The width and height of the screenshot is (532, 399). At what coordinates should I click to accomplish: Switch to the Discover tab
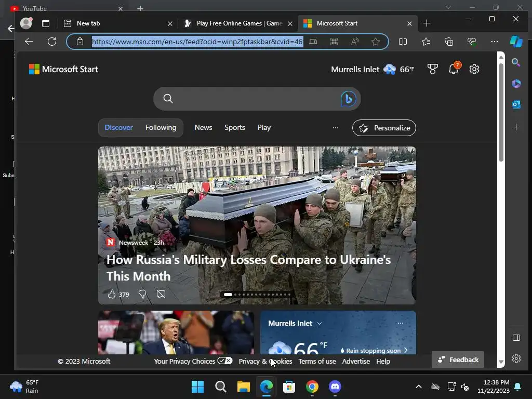119,128
